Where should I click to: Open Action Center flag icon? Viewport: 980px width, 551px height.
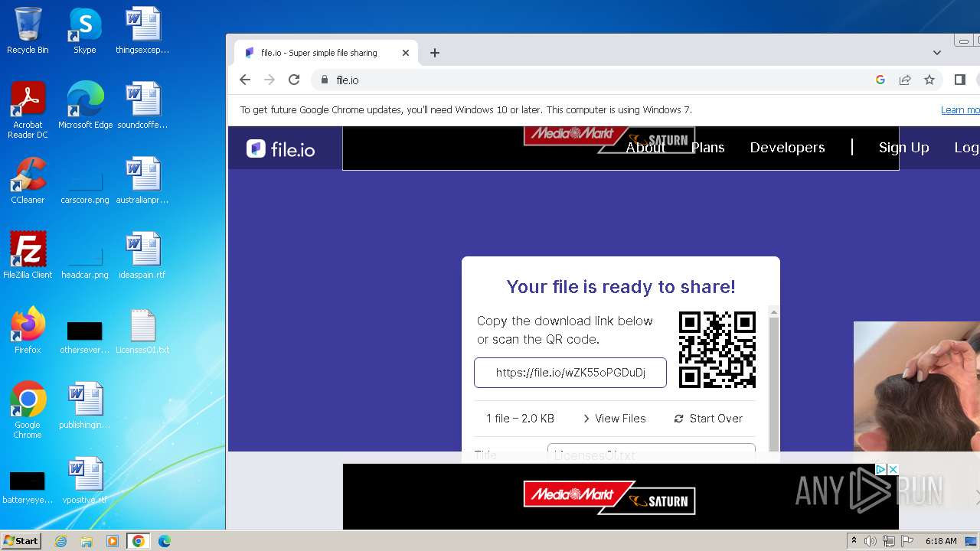[x=906, y=541]
